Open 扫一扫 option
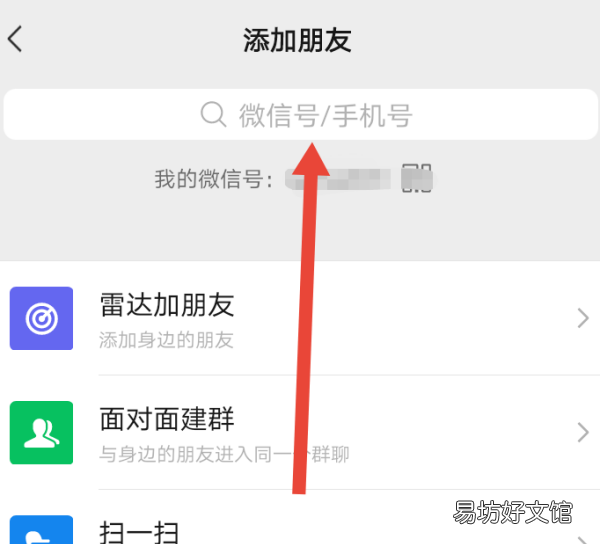 point(300,530)
